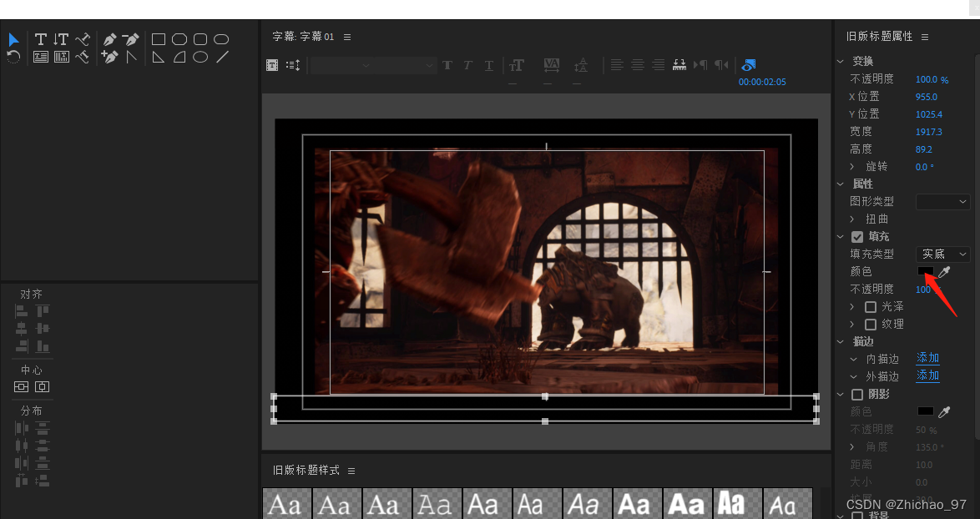Toggle the 填充 fill checkbox

(857, 237)
